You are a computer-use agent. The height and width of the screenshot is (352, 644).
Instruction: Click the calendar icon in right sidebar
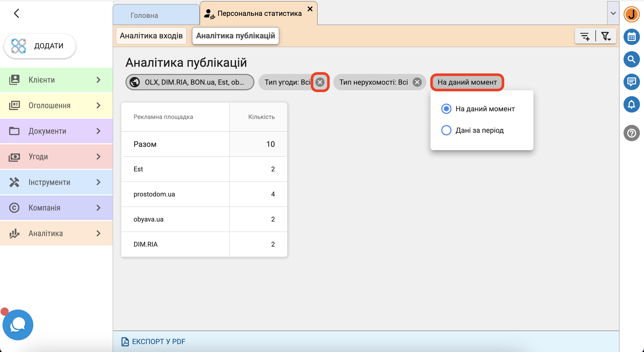pyautogui.click(x=631, y=37)
